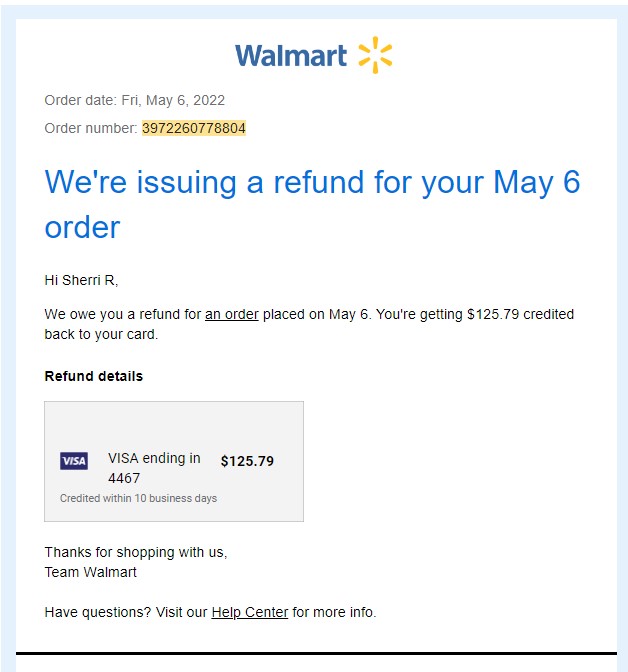Image resolution: width=628 pixels, height=672 pixels.
Task: Click the gray refund details card
Action: (x=174, y=462)
